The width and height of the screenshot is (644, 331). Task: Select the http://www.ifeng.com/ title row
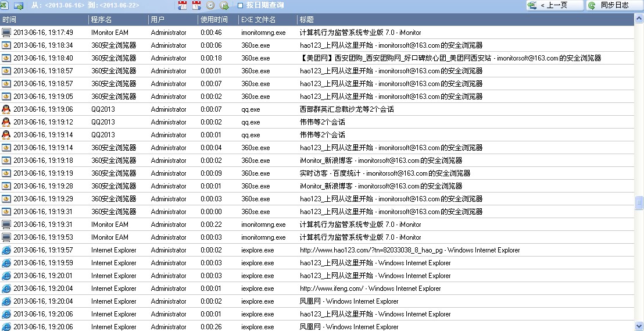click(370, 288)
